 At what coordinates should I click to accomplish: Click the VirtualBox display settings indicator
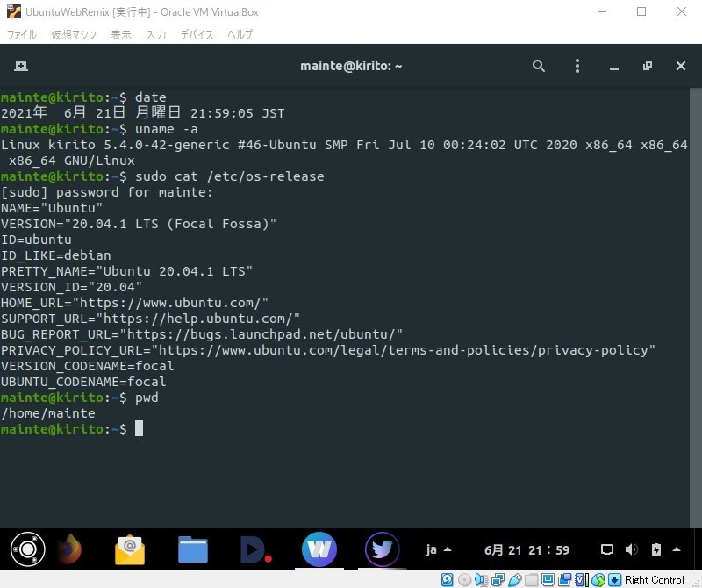pos(548,580)
